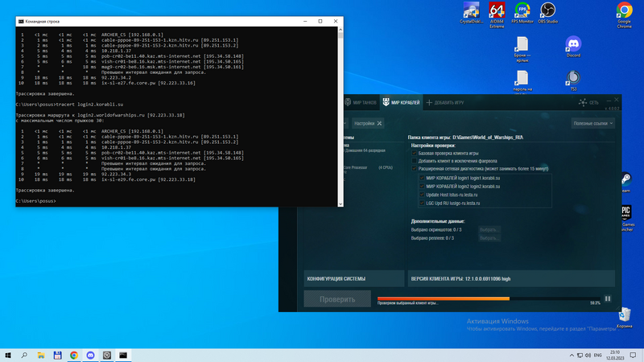The width and height of the screenshot is (644, 362).
Task: Open the clock and date 23:10
Action: click(615, 355)
